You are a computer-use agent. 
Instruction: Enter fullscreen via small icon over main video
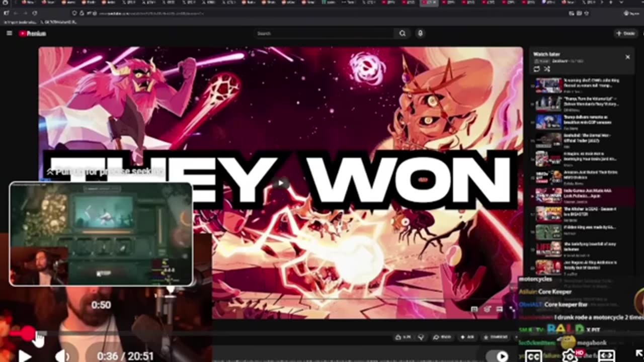coord(512,309)
